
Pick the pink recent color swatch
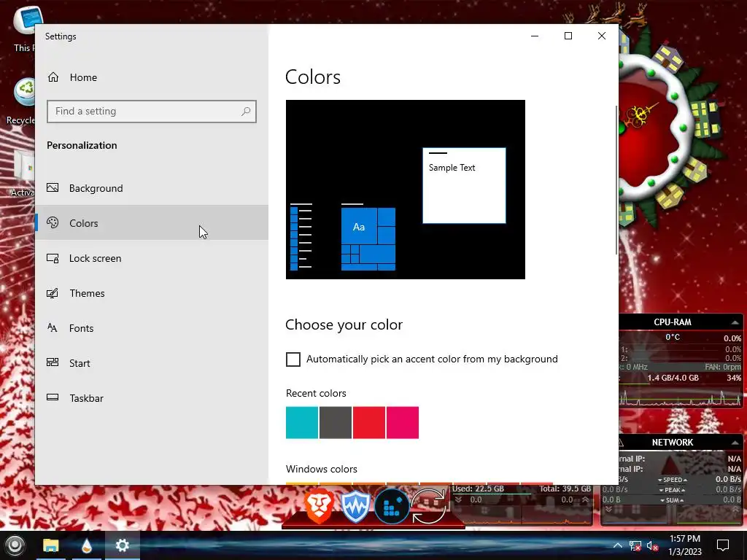click(403, 422)
